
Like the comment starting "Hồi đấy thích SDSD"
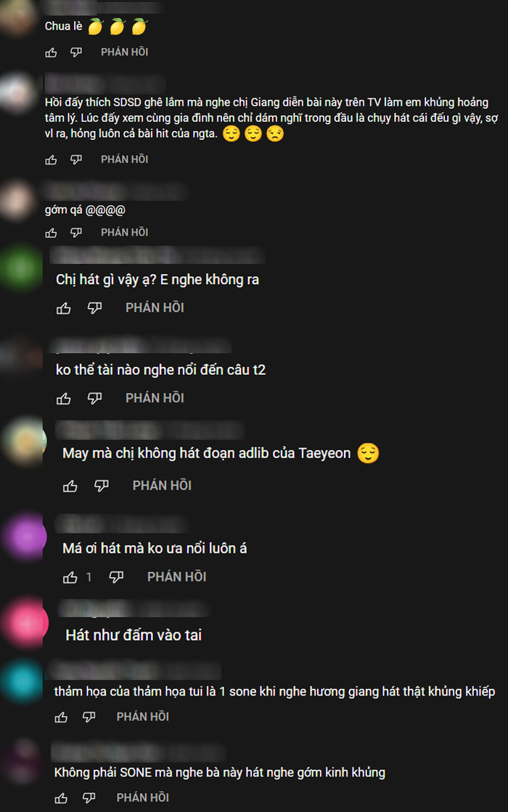[x=51, y=159]
